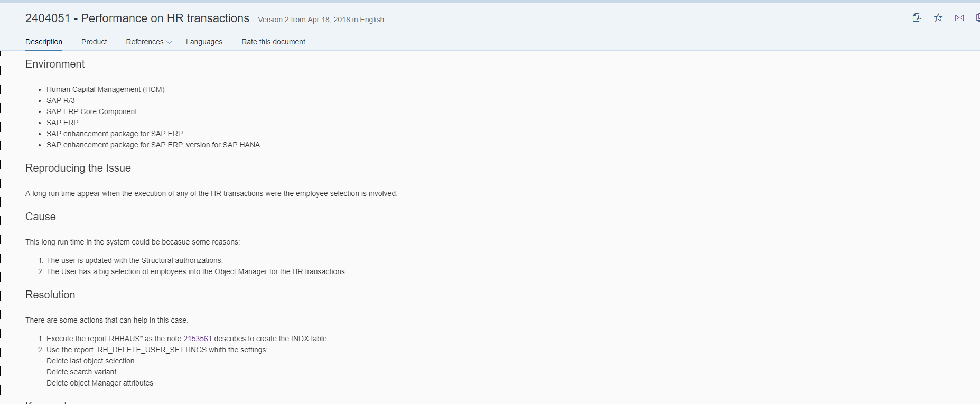
Task: Open linked note 2153561
Action: coord(198,339)
